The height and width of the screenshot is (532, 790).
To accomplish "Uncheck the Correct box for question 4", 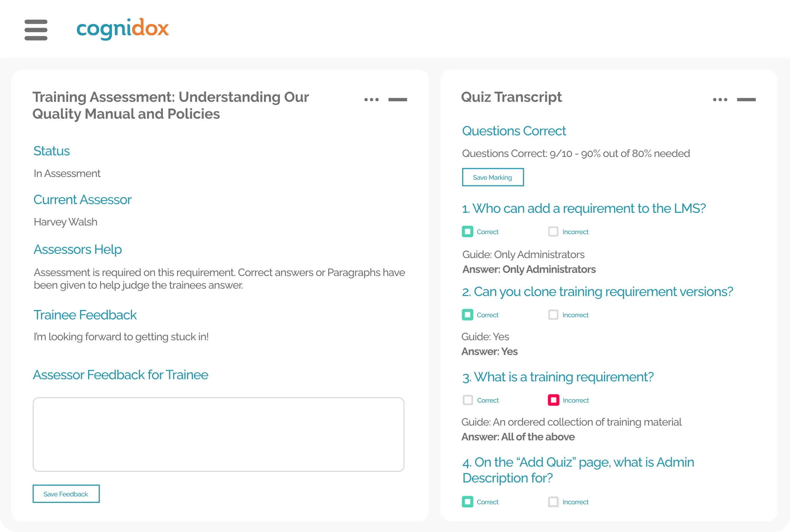I will click(467, 502).
